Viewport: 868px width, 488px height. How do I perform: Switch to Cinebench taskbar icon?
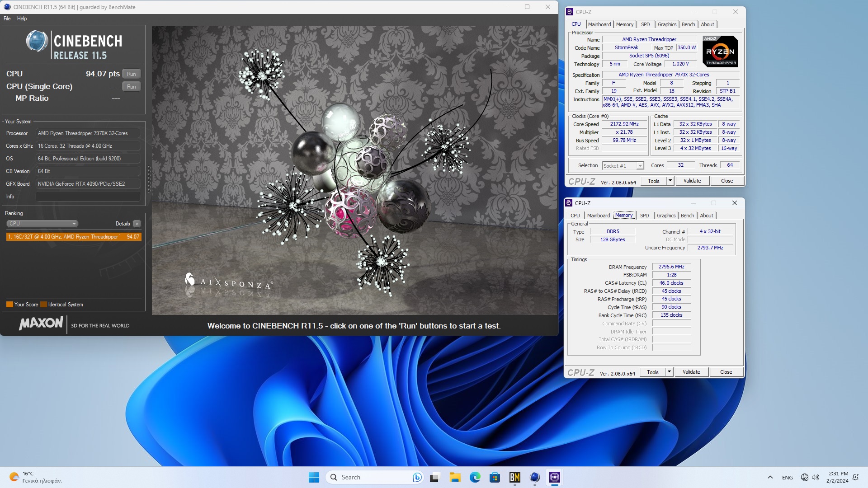pyautogui.click(x=534, y=477)
